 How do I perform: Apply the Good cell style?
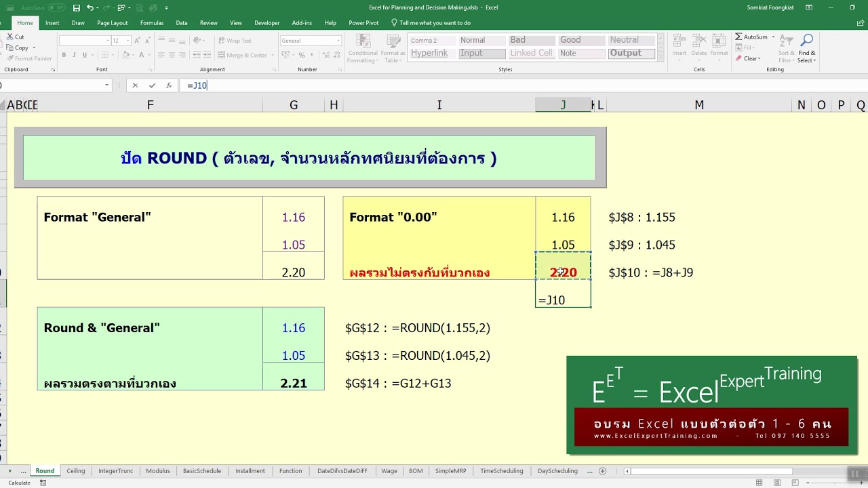tap(580, 40)
